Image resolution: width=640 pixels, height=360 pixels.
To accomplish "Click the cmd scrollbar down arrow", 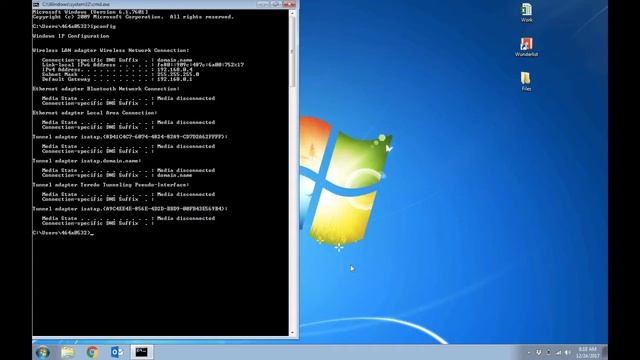I will (x=292, y=333).
